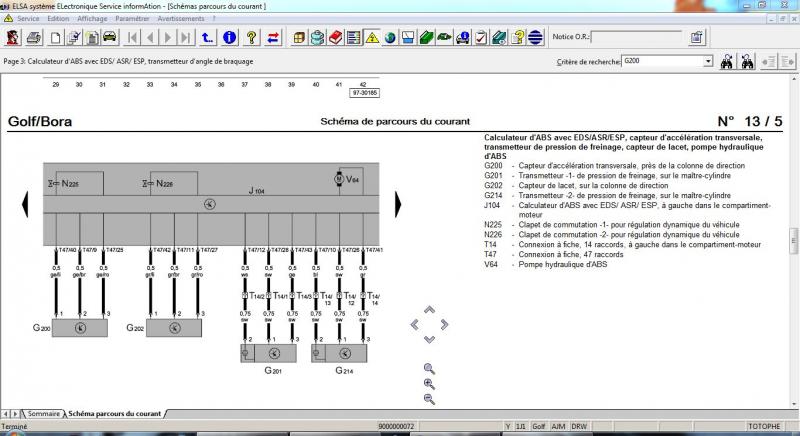Click the red book manual icon
The image size is (800, 436).
pyautogui.click(x=336, y=37)
